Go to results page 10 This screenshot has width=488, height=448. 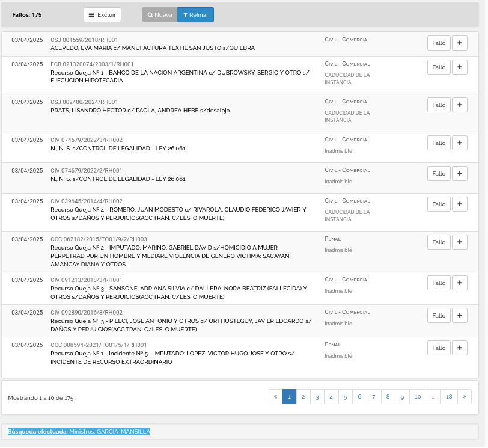click(x=418, y=397)
